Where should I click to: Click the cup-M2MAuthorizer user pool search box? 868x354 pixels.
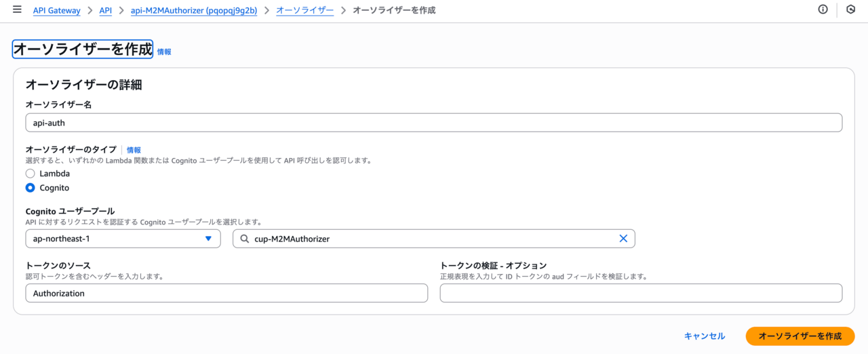pyautogui.click(x=427, y=239)
